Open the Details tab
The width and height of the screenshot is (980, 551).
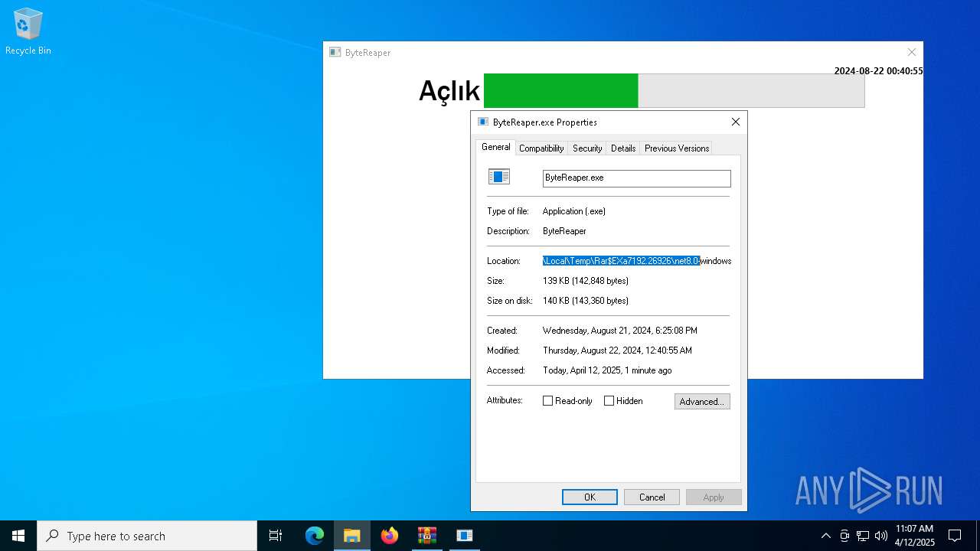click(x=623, y=148)
